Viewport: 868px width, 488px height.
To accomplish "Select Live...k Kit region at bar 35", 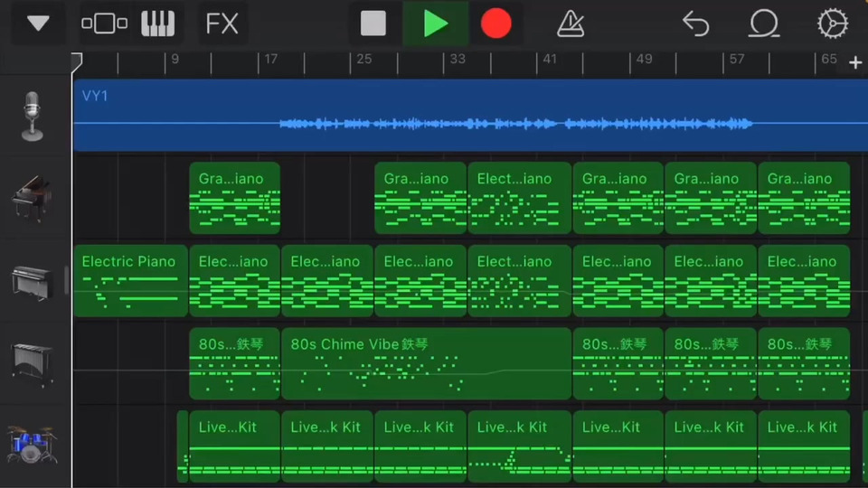I will (519, 446).
